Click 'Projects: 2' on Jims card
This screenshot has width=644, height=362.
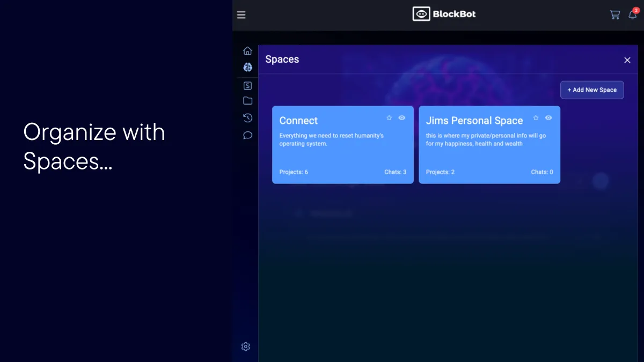point(440,172)
